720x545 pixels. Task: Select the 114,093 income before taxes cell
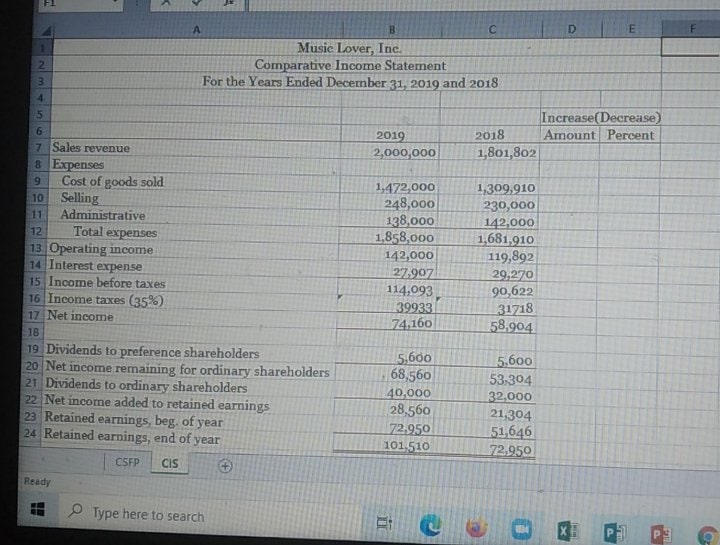click(410, 290)
